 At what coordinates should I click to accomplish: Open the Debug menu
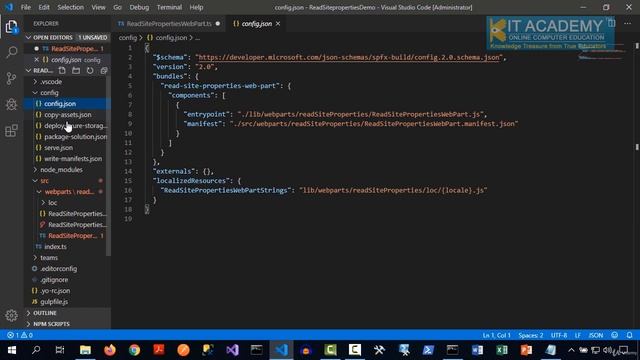click(139, 7)
